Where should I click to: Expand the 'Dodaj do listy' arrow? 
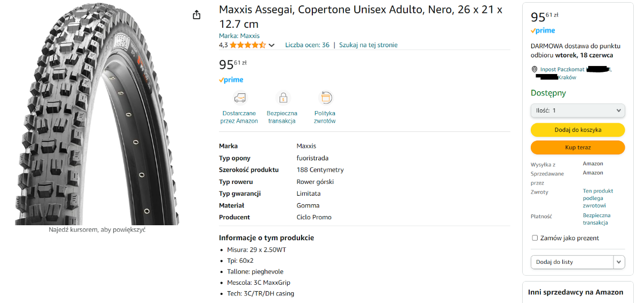coord(619,262)
